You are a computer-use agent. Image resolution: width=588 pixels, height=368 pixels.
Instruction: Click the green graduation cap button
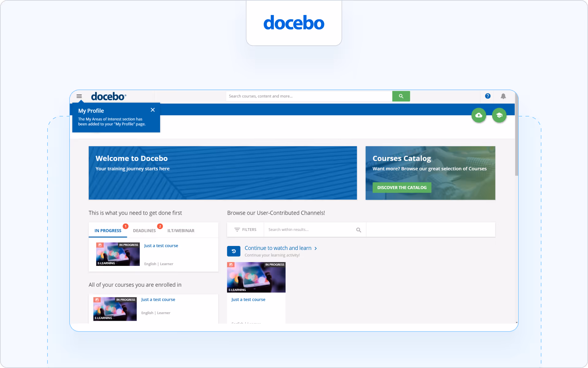point(499,115)
